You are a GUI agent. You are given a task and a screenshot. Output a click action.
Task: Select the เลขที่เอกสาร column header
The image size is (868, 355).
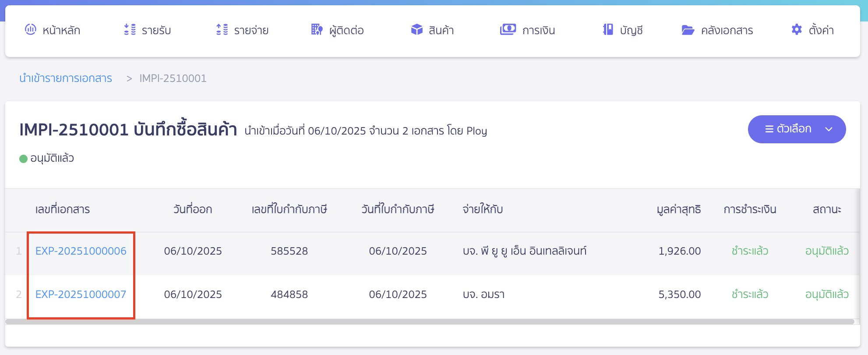coord(63,209)
